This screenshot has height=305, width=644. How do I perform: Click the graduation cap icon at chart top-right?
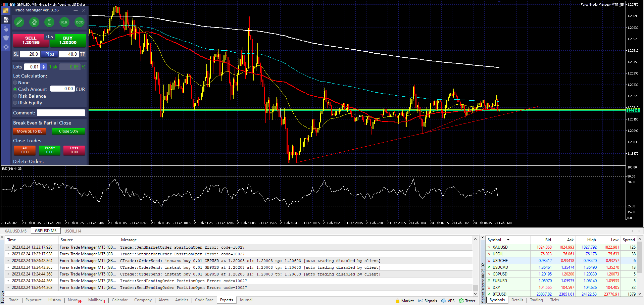[x=622, y=4]
